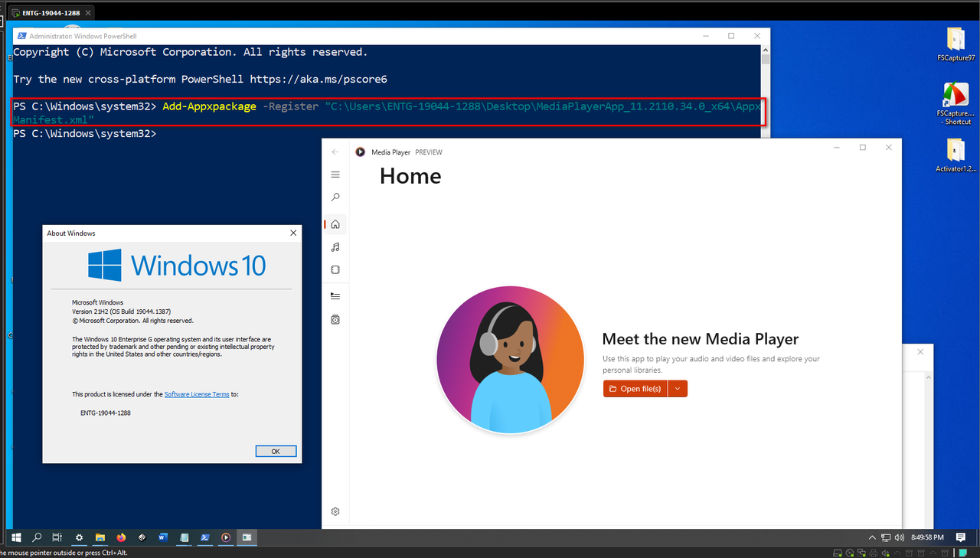Click VM network adapter status icon
Viewport: 980px width, 558px height.
862,553
